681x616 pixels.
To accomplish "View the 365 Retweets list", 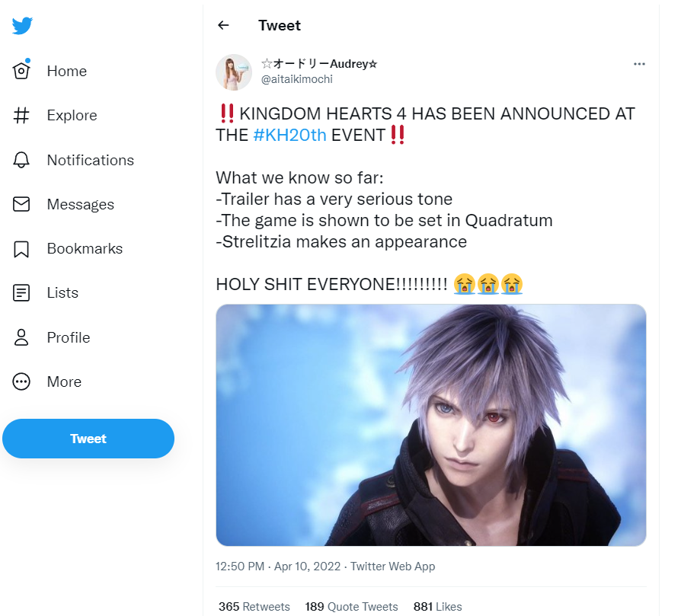I will pyautogui.click(x=254, y=606).
